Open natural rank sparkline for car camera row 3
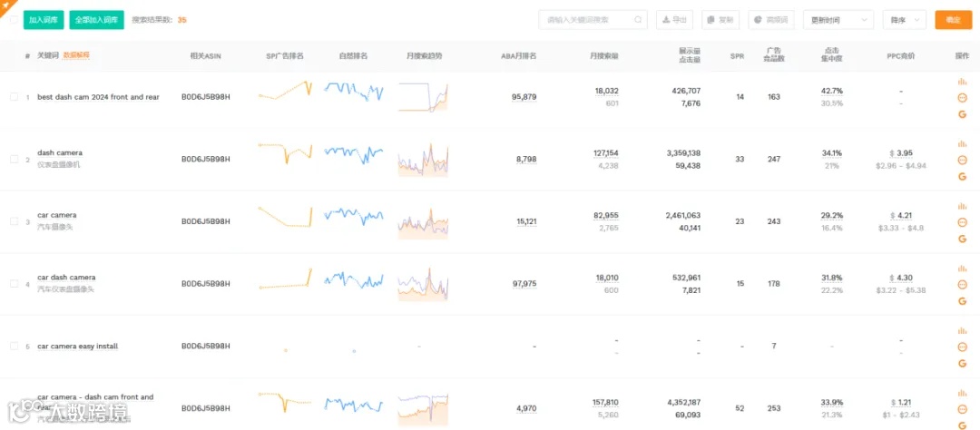The width and height of the screenshot is (980, 430). click(354, 215)
